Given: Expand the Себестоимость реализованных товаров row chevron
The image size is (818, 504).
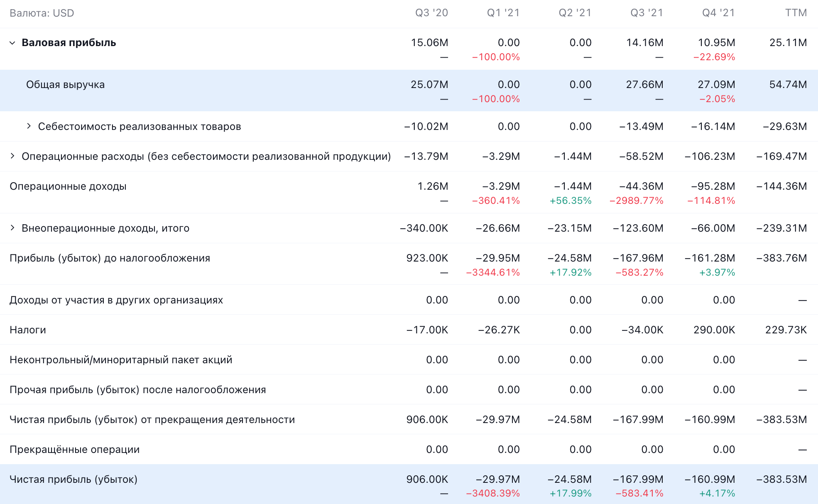Looking at the screenshot, I should click(x=29, y=126).
